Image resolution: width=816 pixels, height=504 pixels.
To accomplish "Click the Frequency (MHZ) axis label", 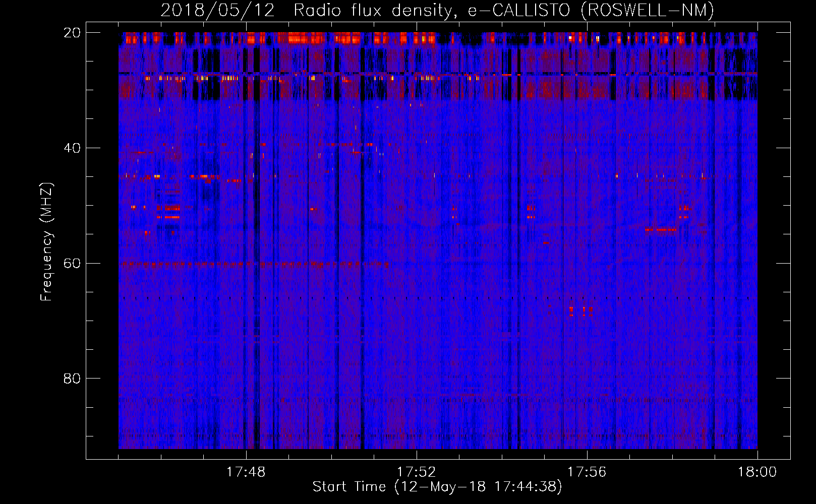I will tap(46, 242).
